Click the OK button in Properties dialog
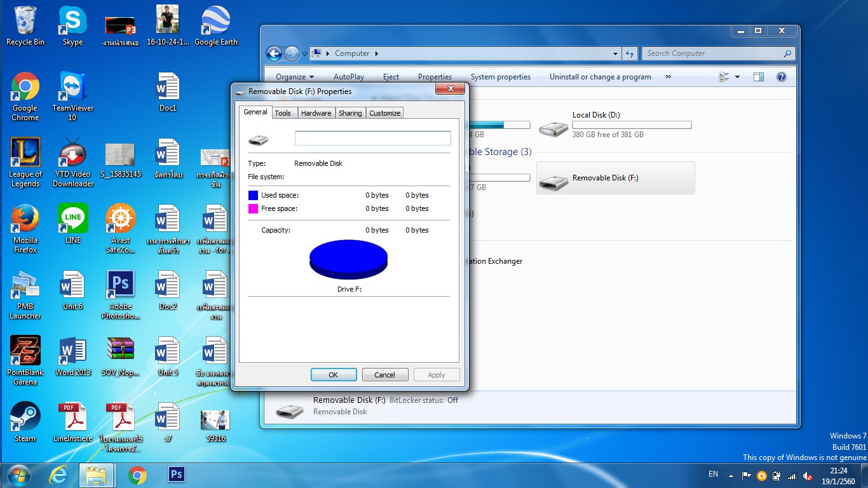 pyautogui.click(x=334, y=375)
